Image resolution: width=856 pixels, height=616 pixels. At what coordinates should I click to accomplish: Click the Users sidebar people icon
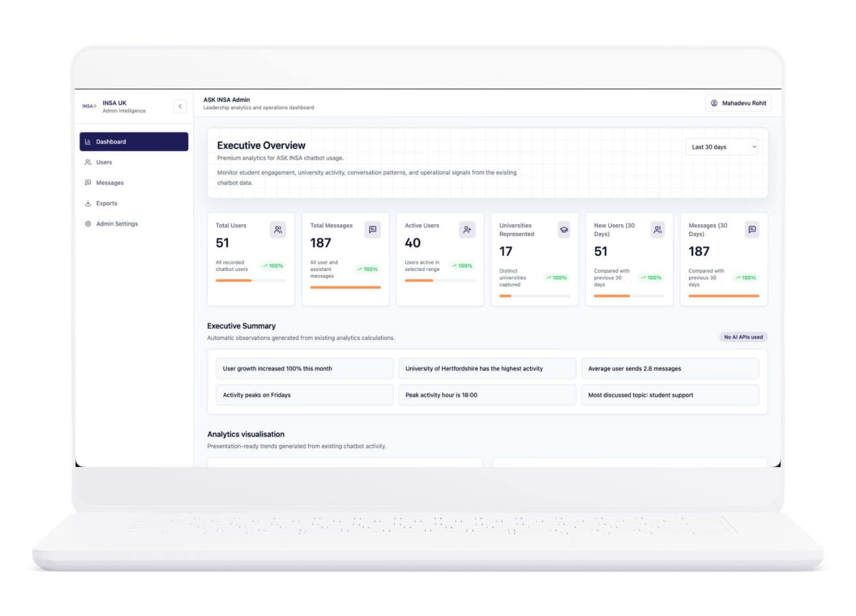tap(88, 162)
